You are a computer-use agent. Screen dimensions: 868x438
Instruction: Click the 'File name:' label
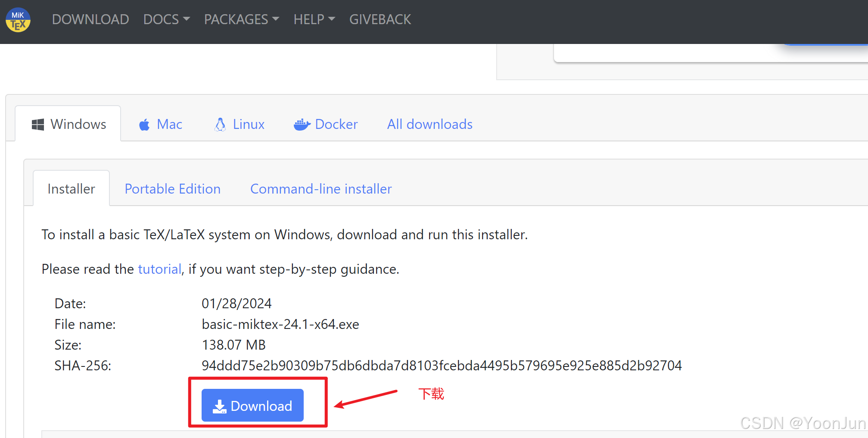click(85, 324)
